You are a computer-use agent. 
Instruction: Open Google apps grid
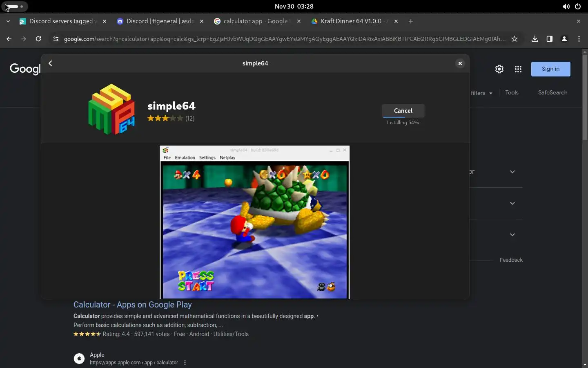click(518, 69)
